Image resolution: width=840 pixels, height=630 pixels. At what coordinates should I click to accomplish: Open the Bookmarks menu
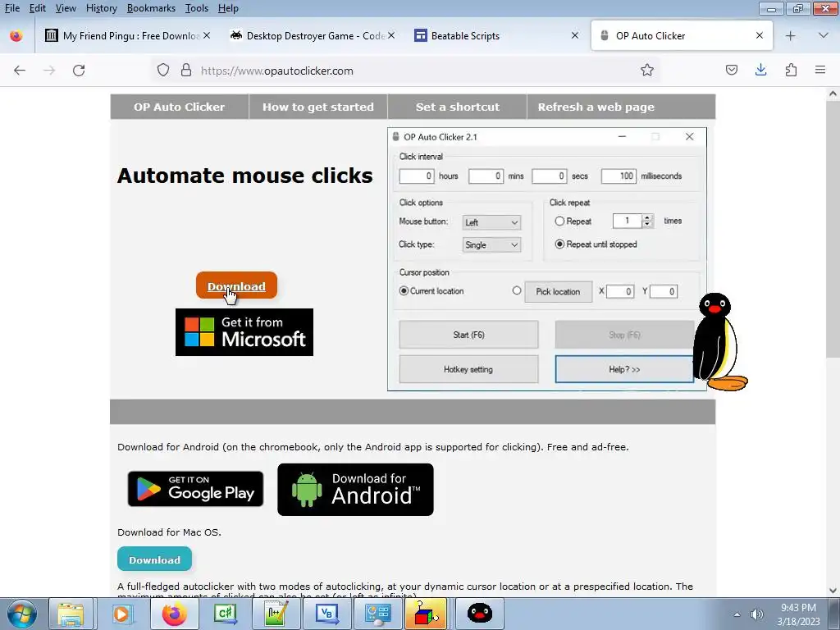click(x=151, y=8)
